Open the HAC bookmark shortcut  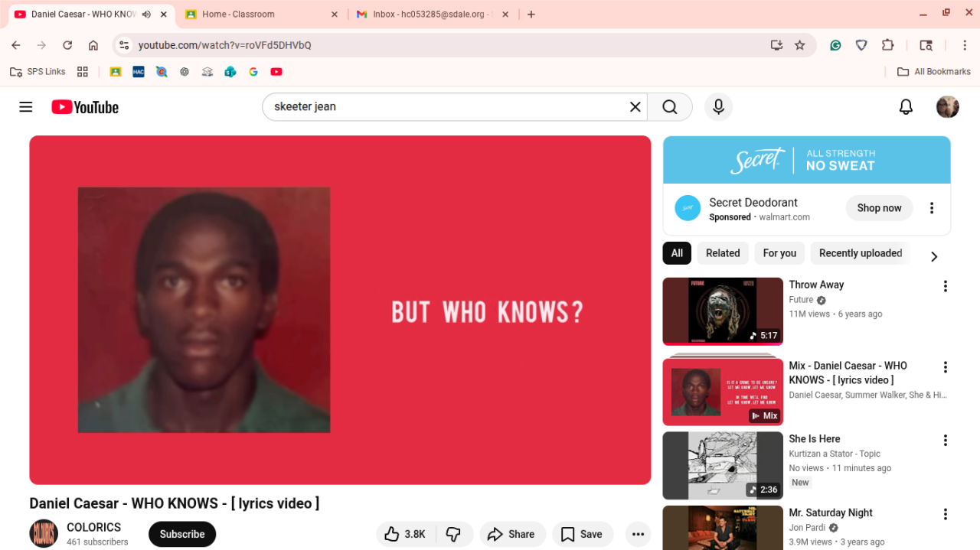139,72
